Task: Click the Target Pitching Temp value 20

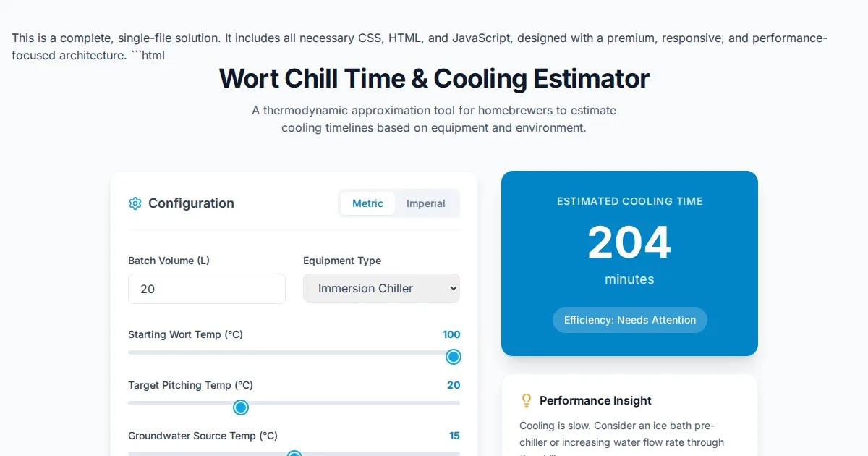Action: (x=454, y=385)
